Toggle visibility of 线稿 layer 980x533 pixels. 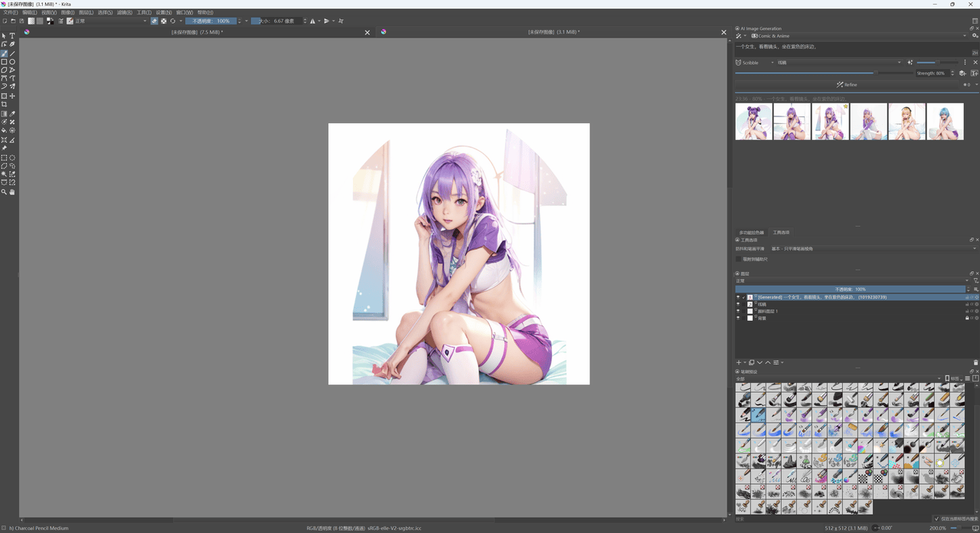coord(738,304)
